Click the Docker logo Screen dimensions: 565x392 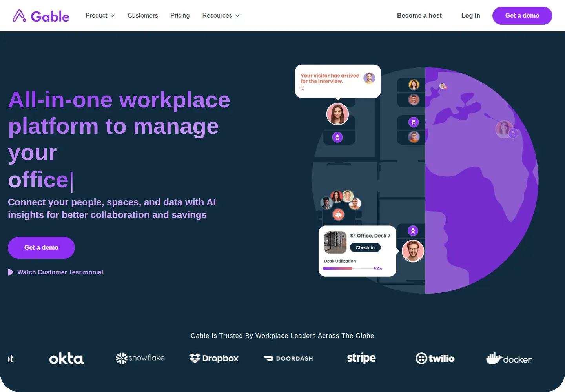click(509, 358)
